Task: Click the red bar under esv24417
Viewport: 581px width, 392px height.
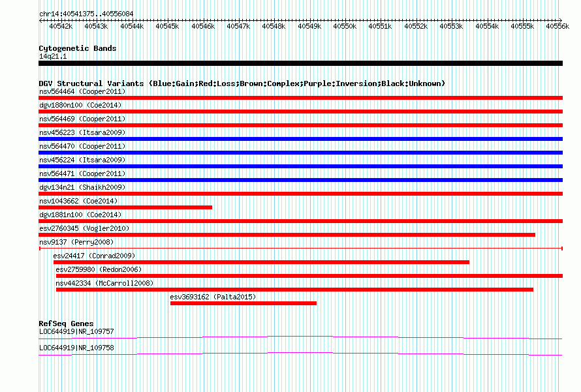Action: click(x=261, y=262)
